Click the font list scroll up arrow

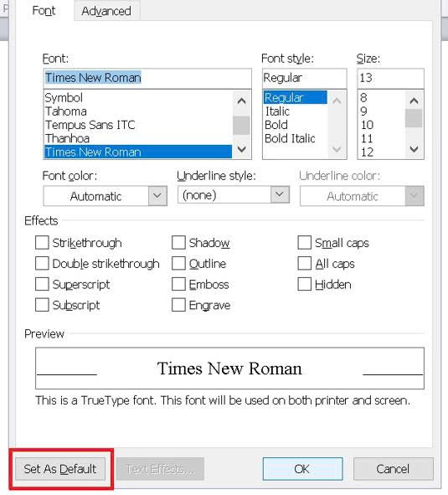coord(241,101)
